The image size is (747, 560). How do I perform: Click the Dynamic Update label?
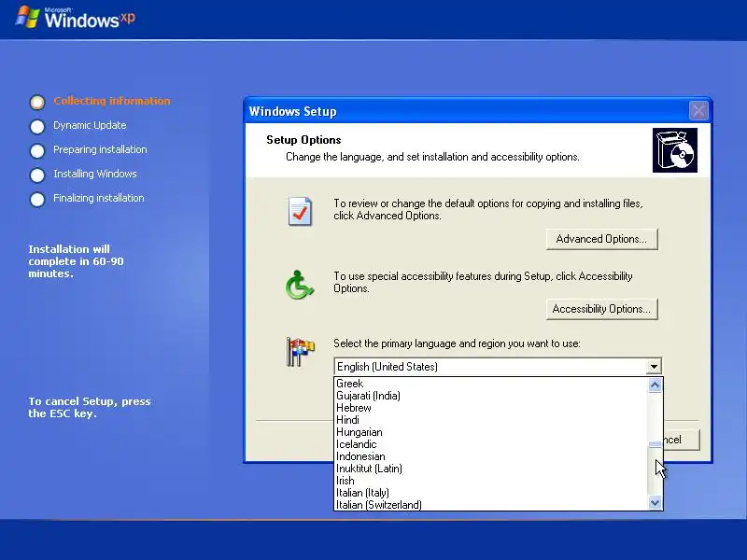pyautogui.click(x=90, y=125)
